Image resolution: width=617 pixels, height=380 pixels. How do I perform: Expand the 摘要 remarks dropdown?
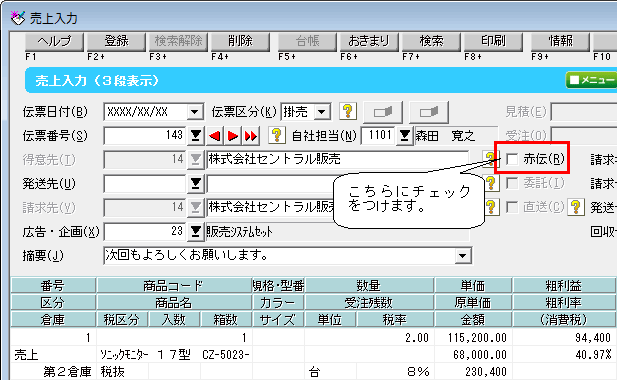click(462, 256)
